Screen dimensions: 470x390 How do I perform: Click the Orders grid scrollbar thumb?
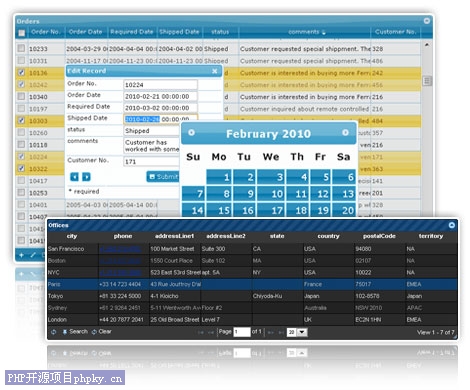coord(427,81)
